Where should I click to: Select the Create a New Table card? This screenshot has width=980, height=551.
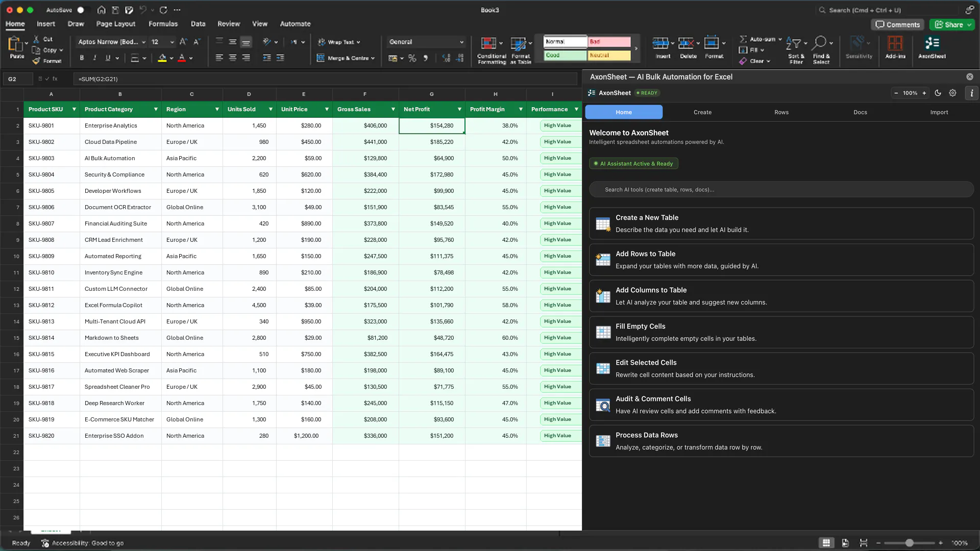coord(781,224)
